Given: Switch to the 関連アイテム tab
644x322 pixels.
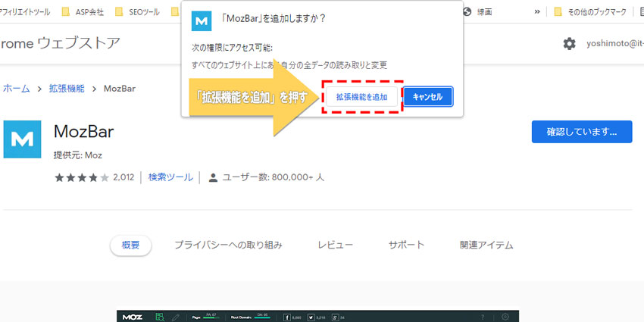Looking at the screenshot, I should tap(486, 245).
